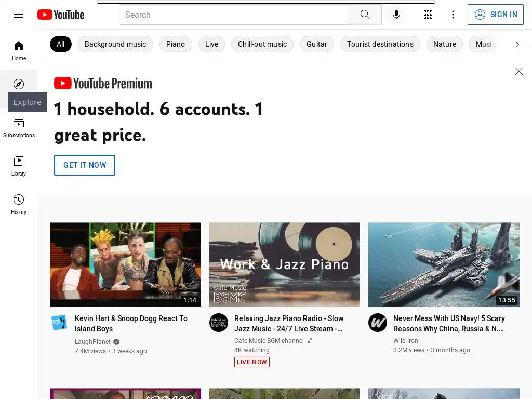Click the SIGN IN button
532x399 pixels.
[x=495, y=15]
